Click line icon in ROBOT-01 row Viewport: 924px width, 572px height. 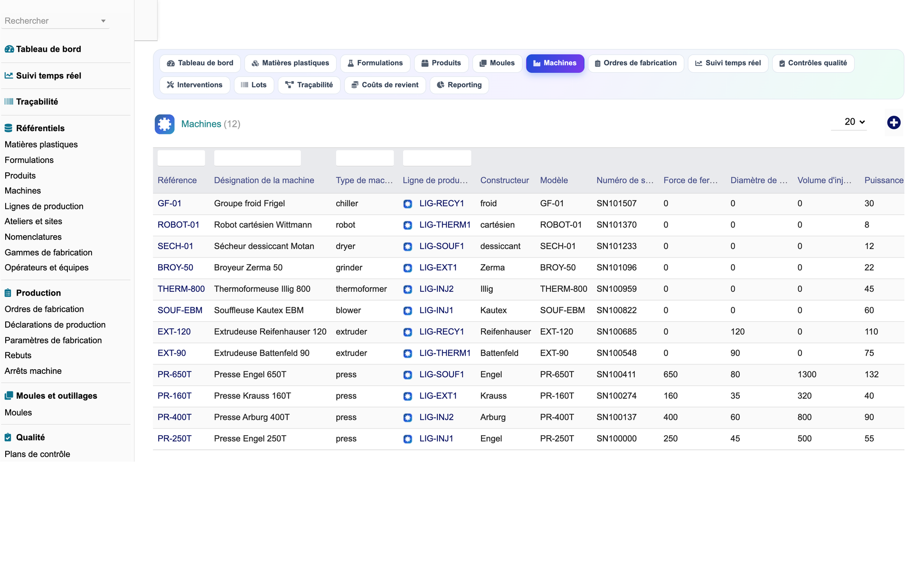(x=407, y=225)
